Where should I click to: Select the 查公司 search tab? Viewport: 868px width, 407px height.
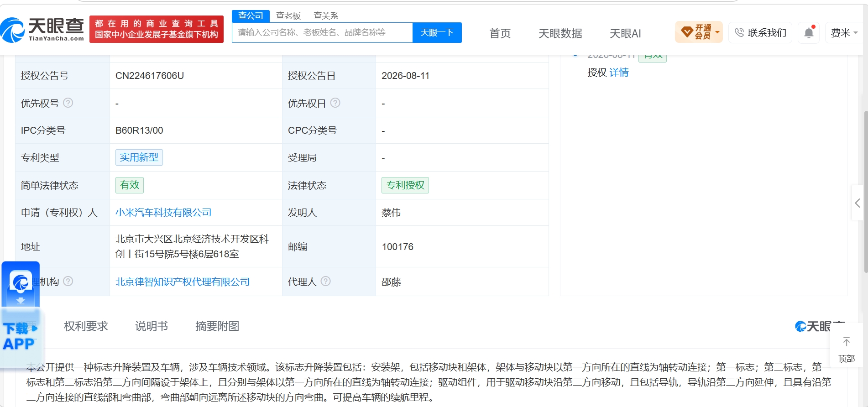point(251,16)
